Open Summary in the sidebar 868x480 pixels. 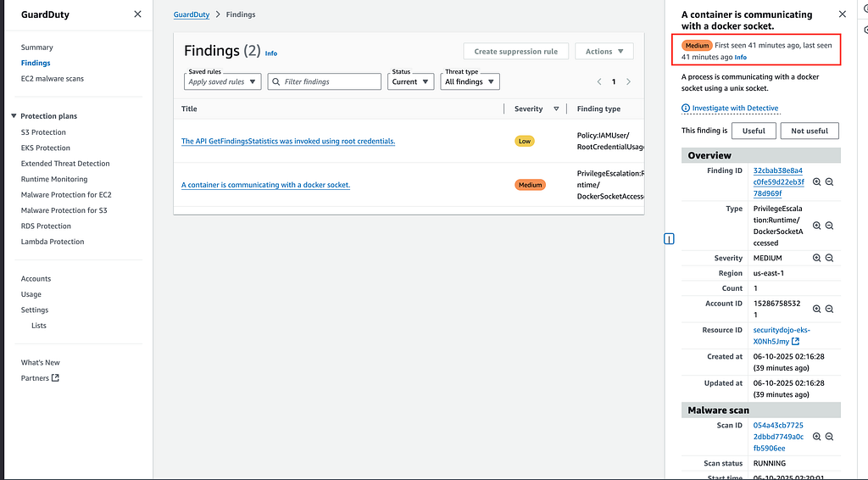37,47
